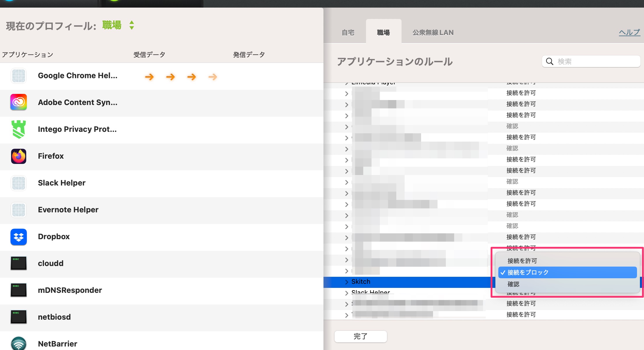Click the mDNSResponder exec icon

tap(19, 290)
